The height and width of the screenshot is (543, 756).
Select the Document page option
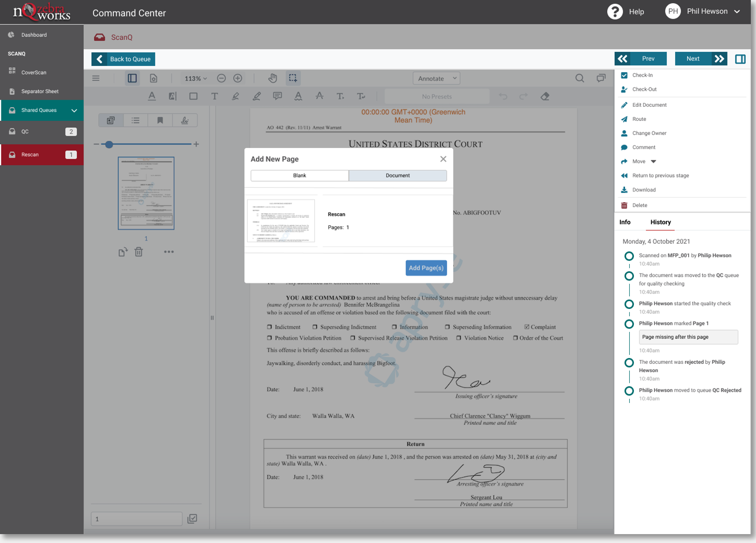398,176
